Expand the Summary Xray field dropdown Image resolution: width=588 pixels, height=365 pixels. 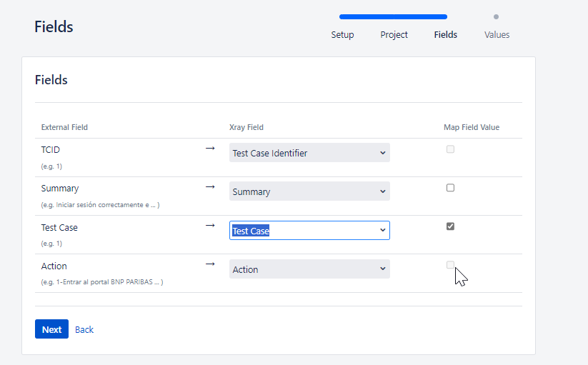pyautogui.click(x=309, y=191)
